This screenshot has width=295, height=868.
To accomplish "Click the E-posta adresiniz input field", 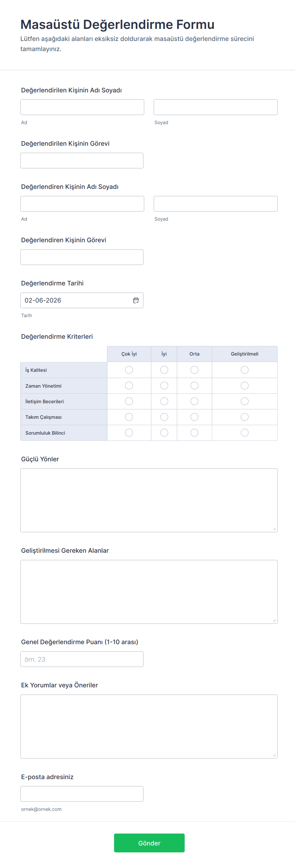I will coord(82,793).
